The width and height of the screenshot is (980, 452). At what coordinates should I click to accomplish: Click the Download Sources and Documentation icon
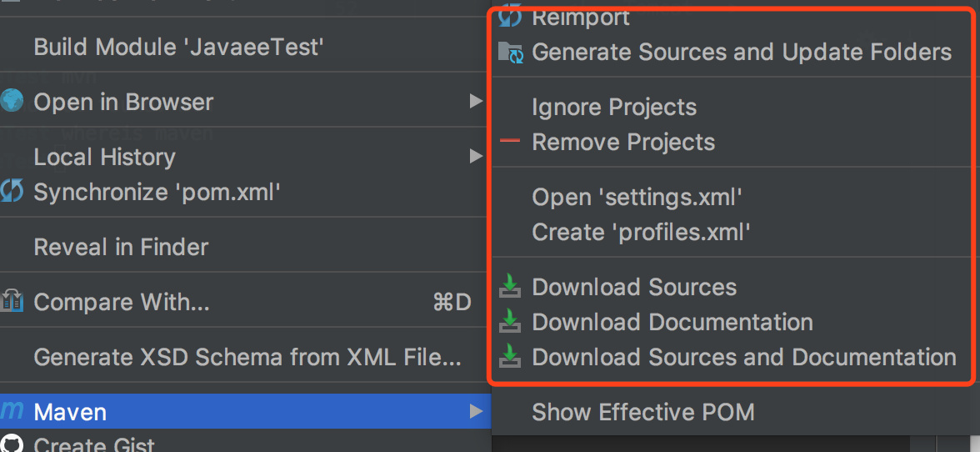click(x=510, y=357)
